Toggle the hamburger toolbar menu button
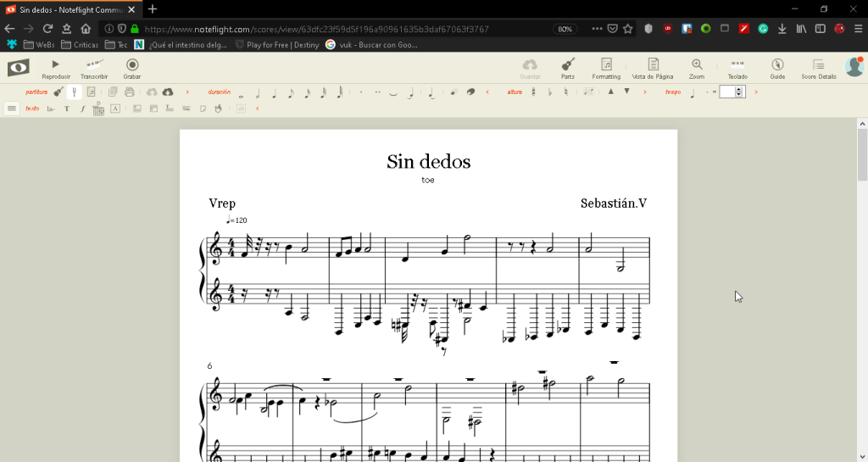The image size is (868, 462). click(12, 109)
